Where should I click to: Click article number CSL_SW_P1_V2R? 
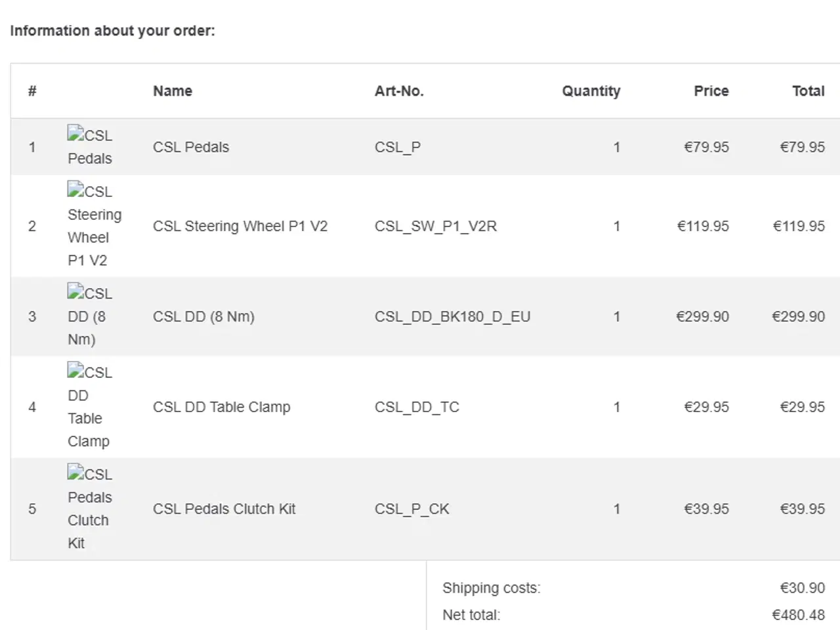coord(436,226)
